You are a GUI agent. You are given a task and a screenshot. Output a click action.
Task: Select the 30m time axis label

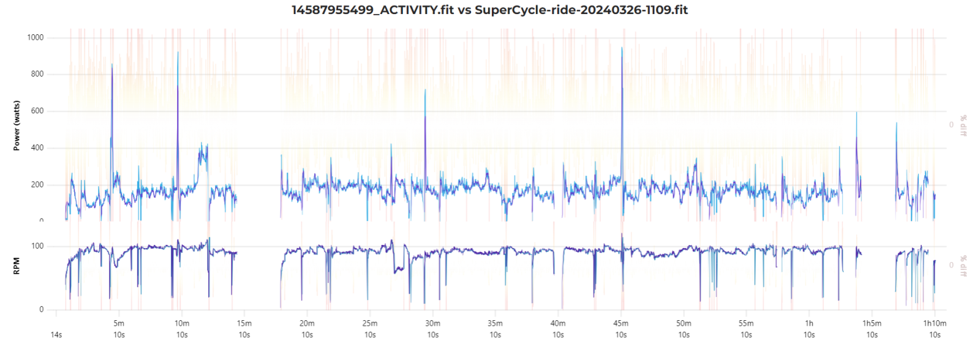click(432, 323)
